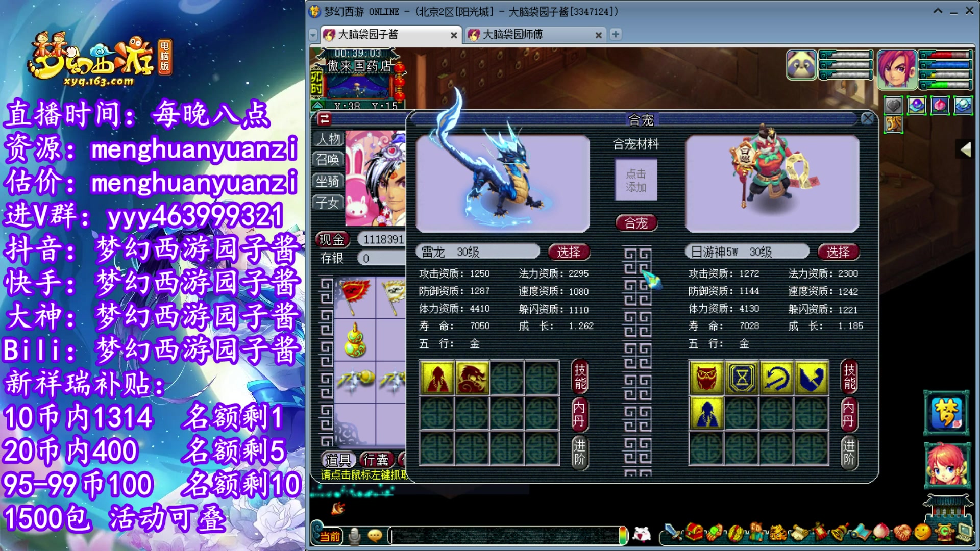This screenshot has height=551, width=980.
Task: Click the purple orb buff icon
Action: [x=917, y=106]
